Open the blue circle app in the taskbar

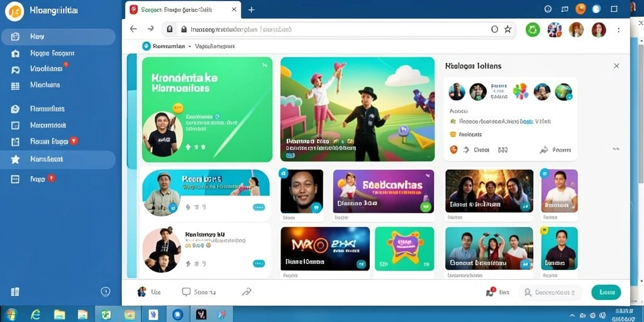(x=177, y=314)
